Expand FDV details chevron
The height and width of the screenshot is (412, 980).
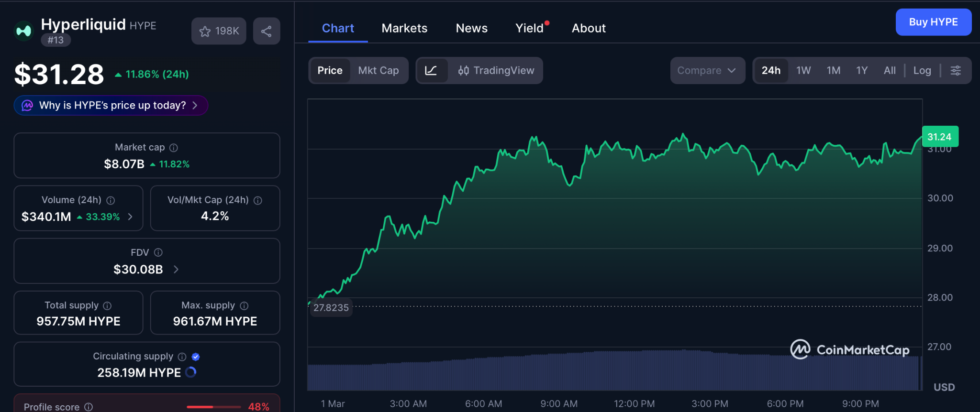176,270
